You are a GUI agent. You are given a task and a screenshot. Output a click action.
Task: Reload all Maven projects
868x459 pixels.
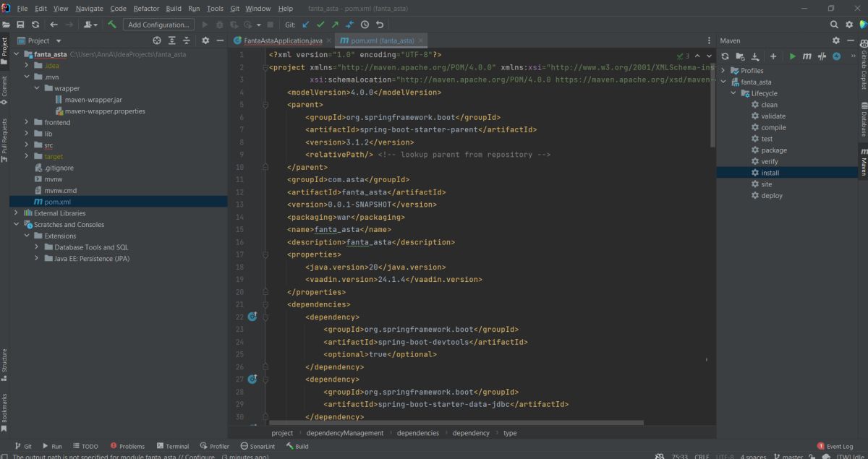click(725, 56)
